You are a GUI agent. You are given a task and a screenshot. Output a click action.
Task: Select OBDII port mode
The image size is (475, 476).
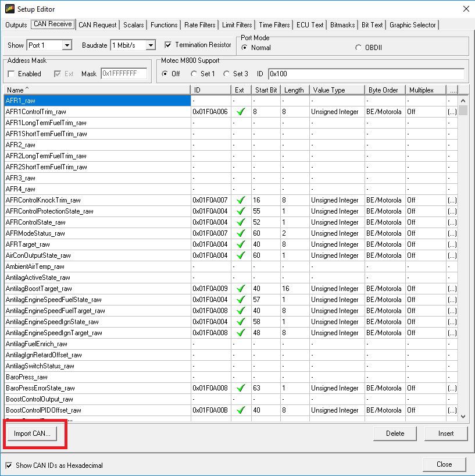pos(358,48)
